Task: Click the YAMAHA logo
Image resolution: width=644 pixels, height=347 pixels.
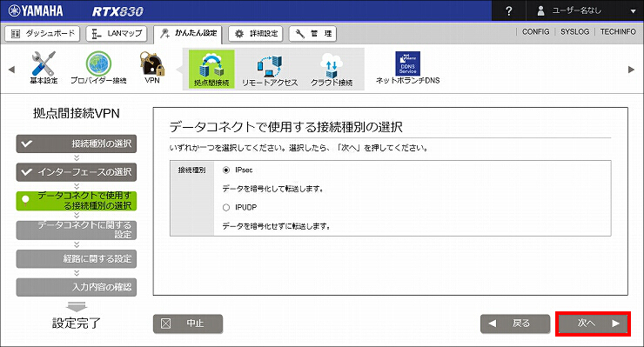Action: [36, 11]
